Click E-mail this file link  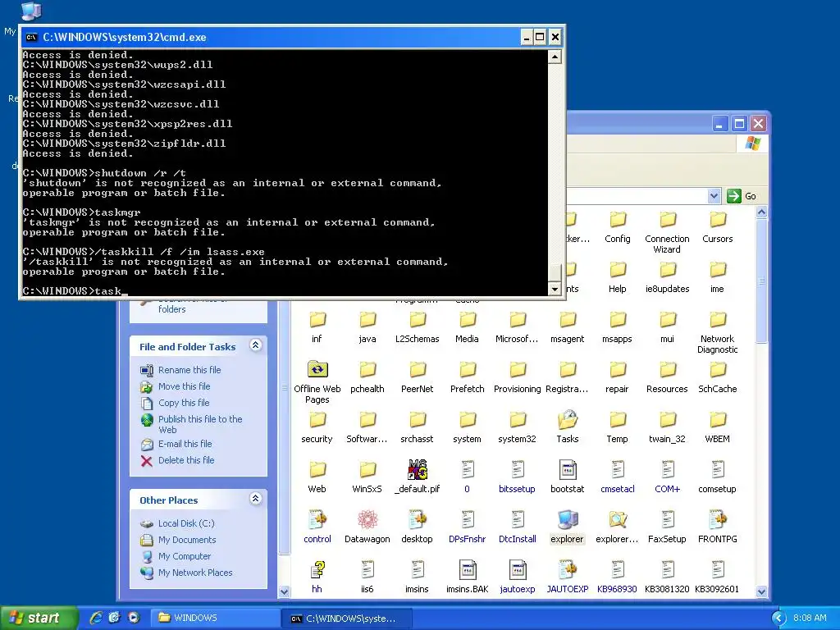185,444
